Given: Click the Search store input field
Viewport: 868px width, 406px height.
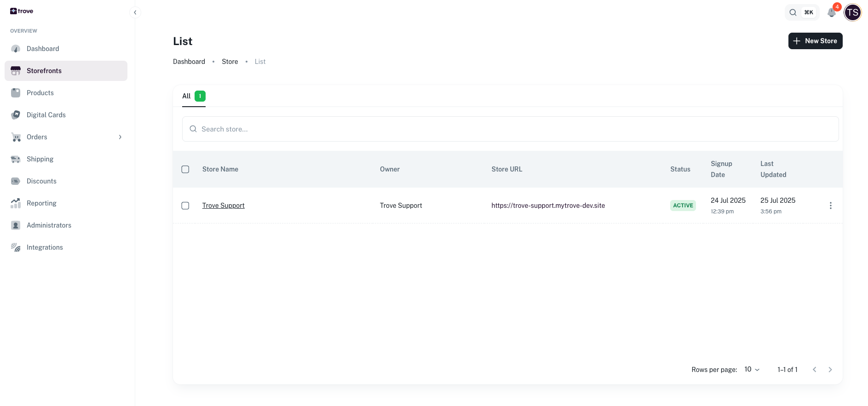Looking at the screenshot, I should point(510,129).
